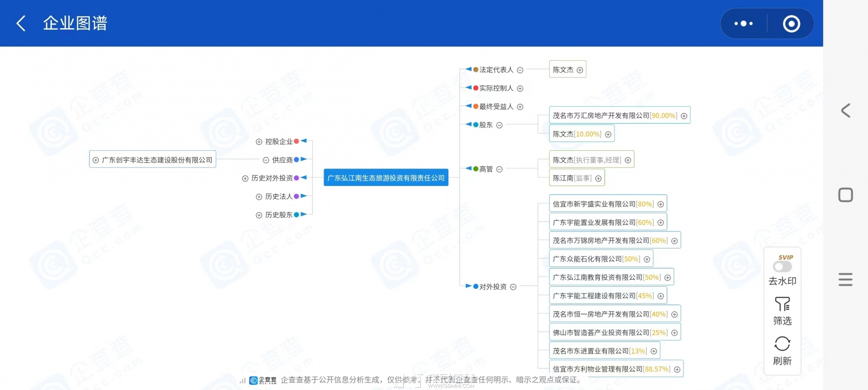Screen dimensions: 868x390
Task: Collapse the 供应商 branch
Action: (266, 160)
